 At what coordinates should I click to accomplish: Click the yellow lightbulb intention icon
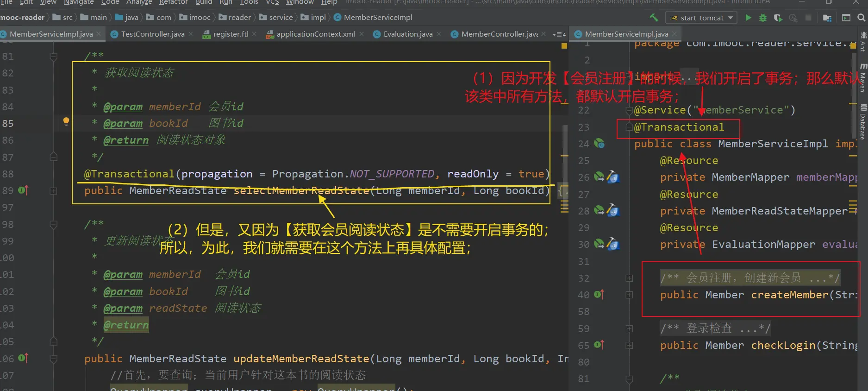tap(66, 121)
